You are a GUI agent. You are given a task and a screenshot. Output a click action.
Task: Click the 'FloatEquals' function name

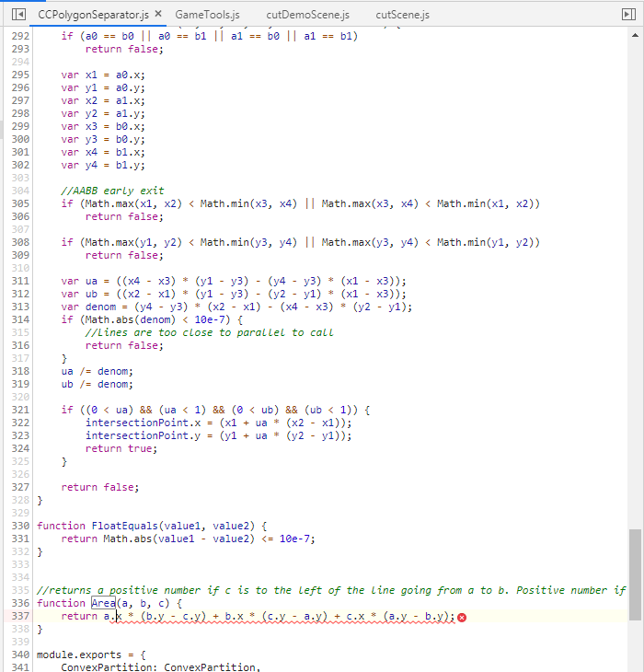pos(124,526)
